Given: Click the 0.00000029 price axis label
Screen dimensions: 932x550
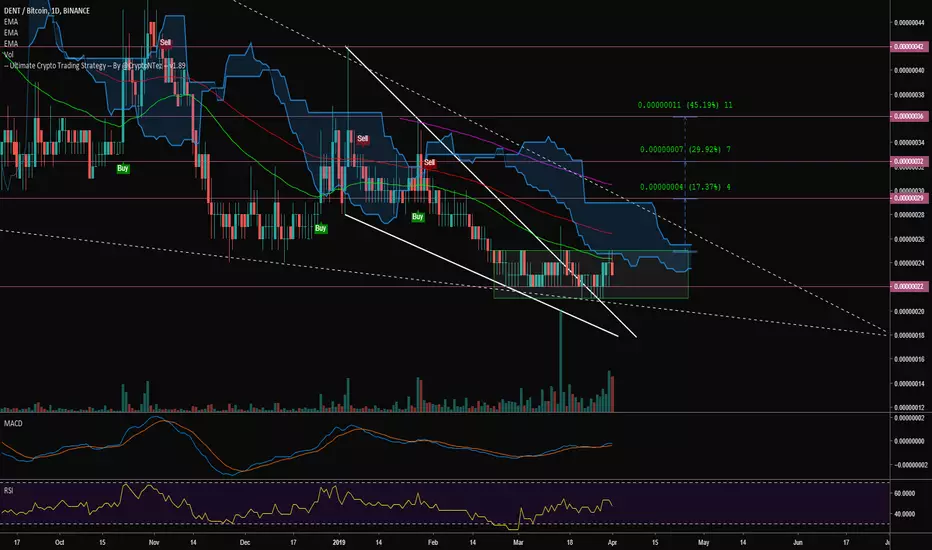Looking at the screenshot, I should coord(908,198).
